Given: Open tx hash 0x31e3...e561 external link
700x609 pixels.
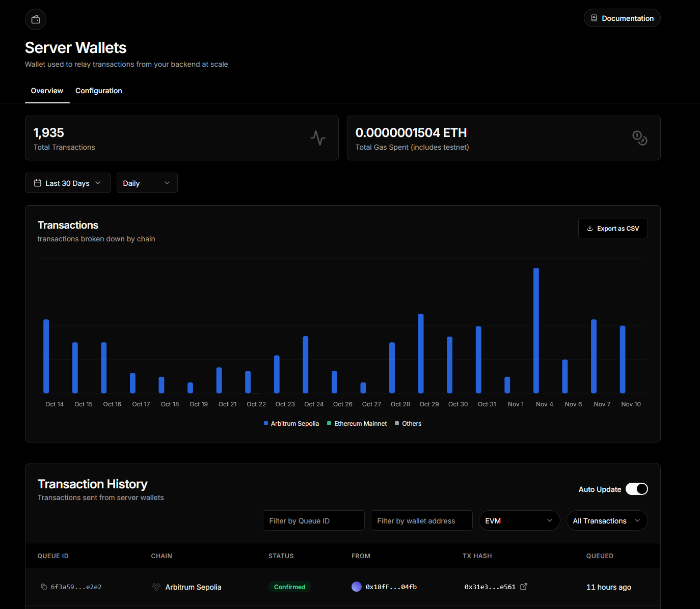Looking at the screenshot, I should coord(523,587).
